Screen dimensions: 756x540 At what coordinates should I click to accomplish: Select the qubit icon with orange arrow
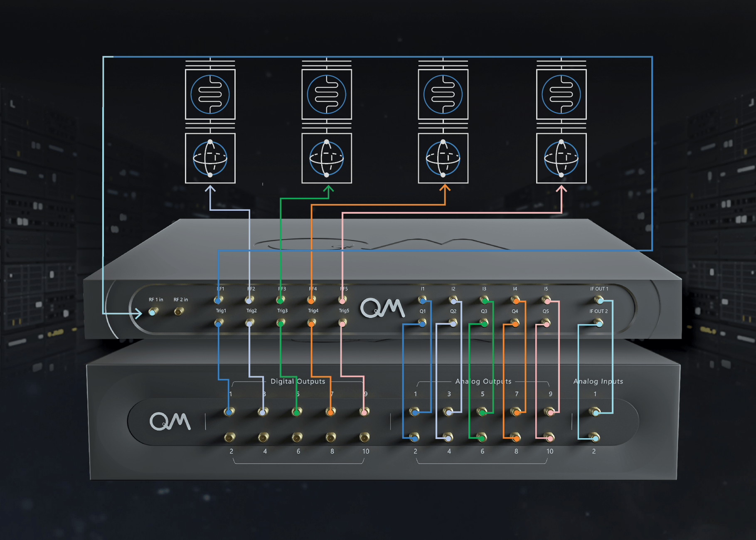point(443,158)
